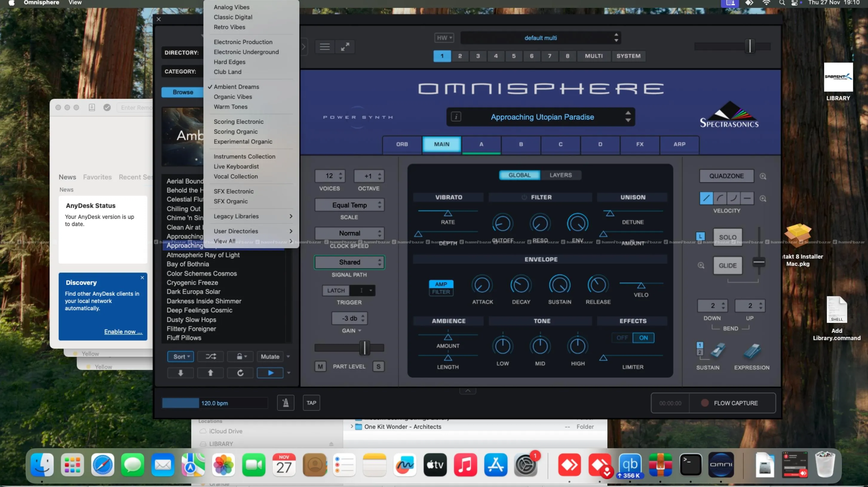Screen dimensions: 868x487
Task: Choose Organic Vibes from the menu
Action: tap(233, 97)
